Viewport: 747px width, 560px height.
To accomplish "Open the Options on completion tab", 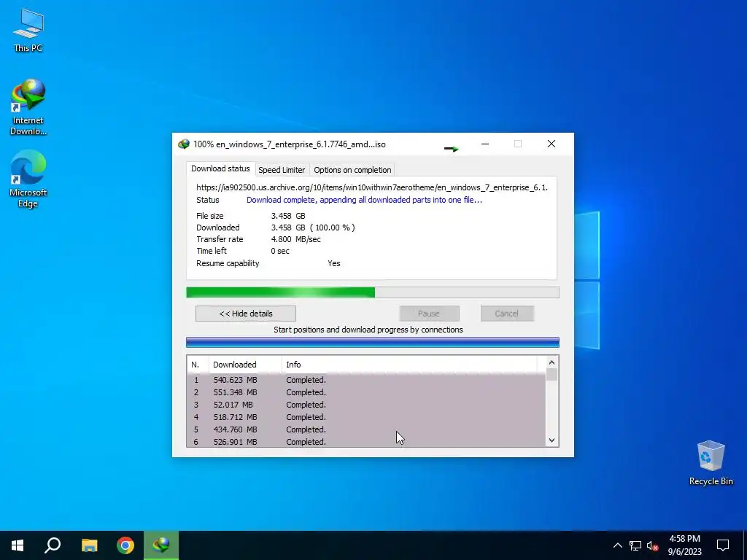I will pos(352,170).
